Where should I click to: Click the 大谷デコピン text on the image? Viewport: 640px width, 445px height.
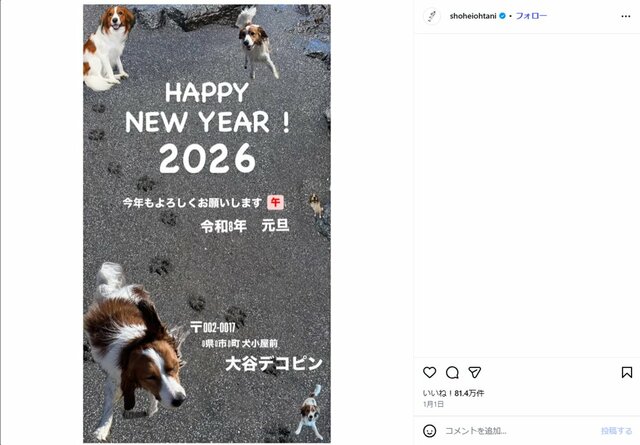coord(274,364)
